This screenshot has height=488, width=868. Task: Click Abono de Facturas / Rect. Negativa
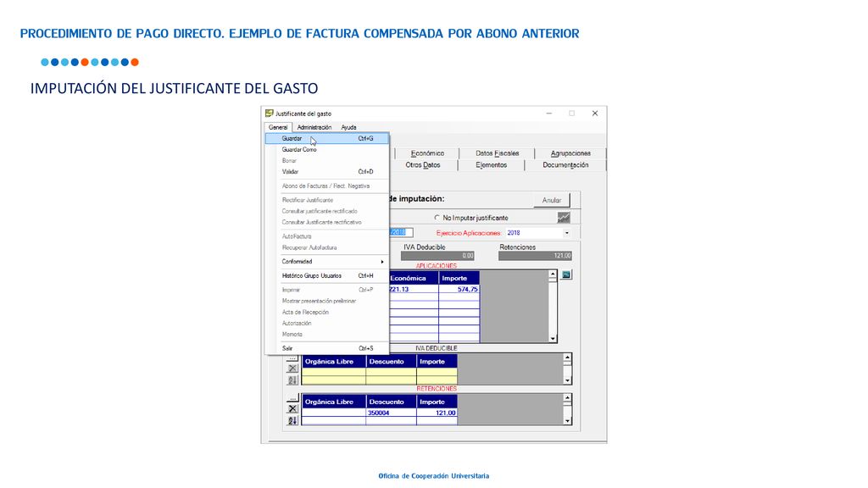coord(327,186)
